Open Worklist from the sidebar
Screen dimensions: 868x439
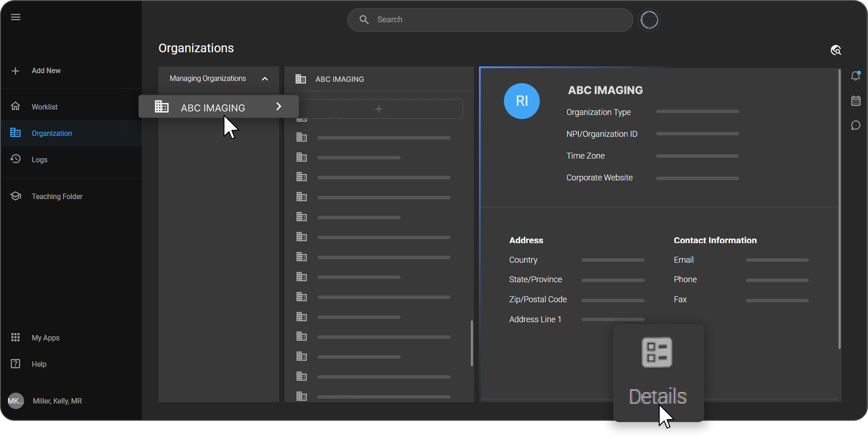[44, 107]
